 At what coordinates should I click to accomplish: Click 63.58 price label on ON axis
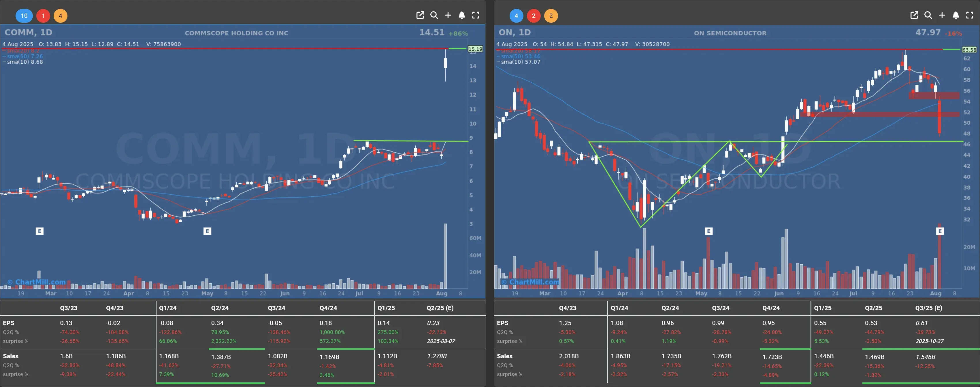coord(969,50)
